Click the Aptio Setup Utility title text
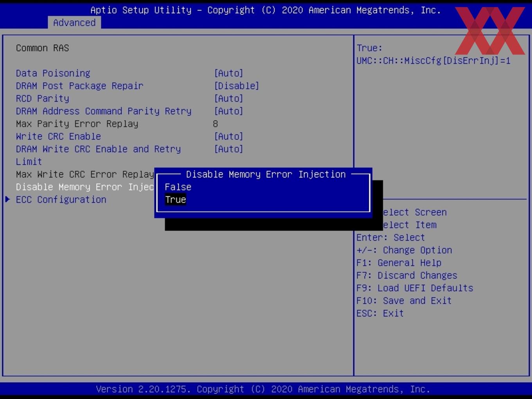The width and height of the screenshot is (532, 399). tap(266, 10)
